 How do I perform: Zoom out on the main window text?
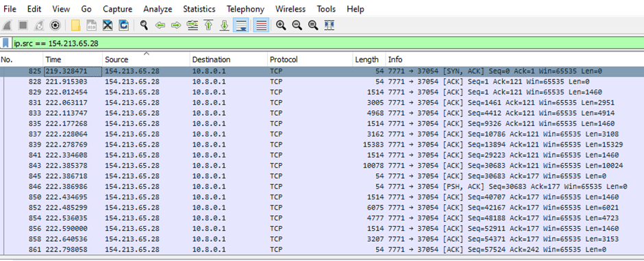coord(297,25)
